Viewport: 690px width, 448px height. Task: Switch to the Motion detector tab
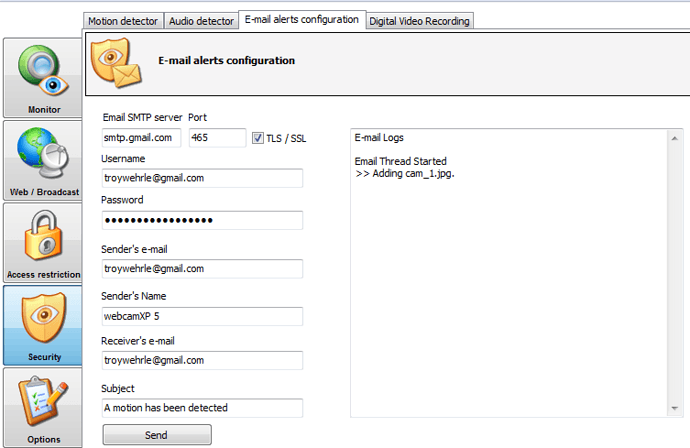pyautogui.click(x=123, y=21)
